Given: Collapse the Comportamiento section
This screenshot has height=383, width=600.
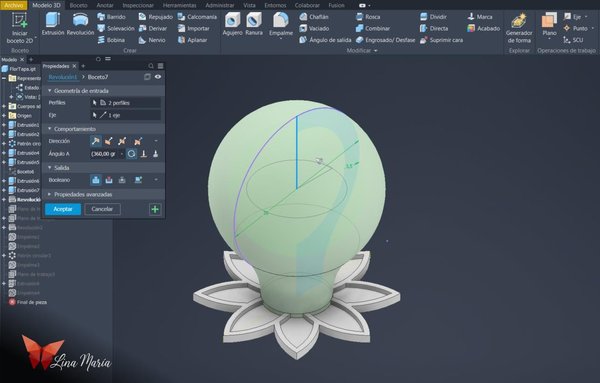Looking at the screenshot, I should [x=49, y=129].
